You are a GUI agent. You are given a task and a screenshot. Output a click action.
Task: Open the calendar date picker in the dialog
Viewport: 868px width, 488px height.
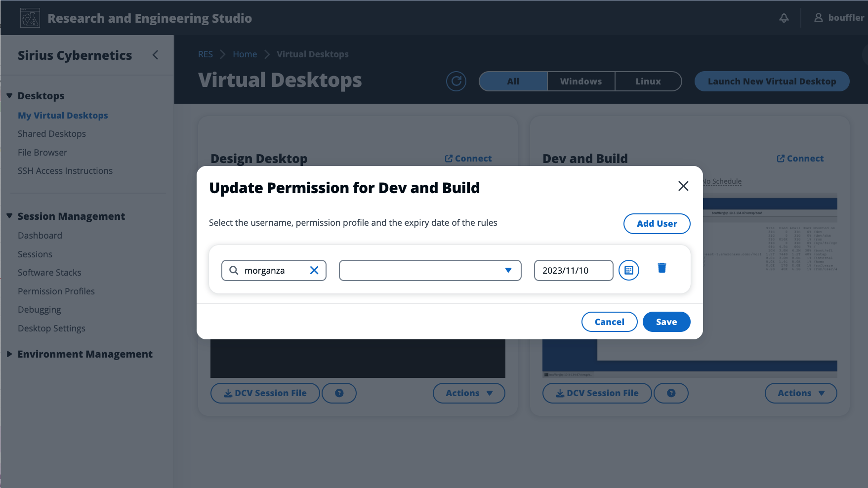pos(628,270)
